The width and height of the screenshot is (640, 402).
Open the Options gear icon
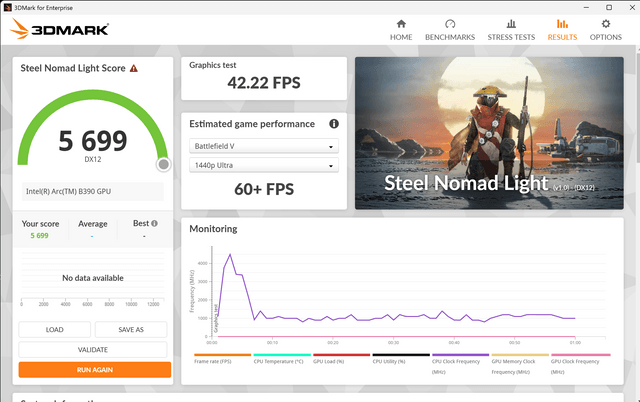coord(606,24)
